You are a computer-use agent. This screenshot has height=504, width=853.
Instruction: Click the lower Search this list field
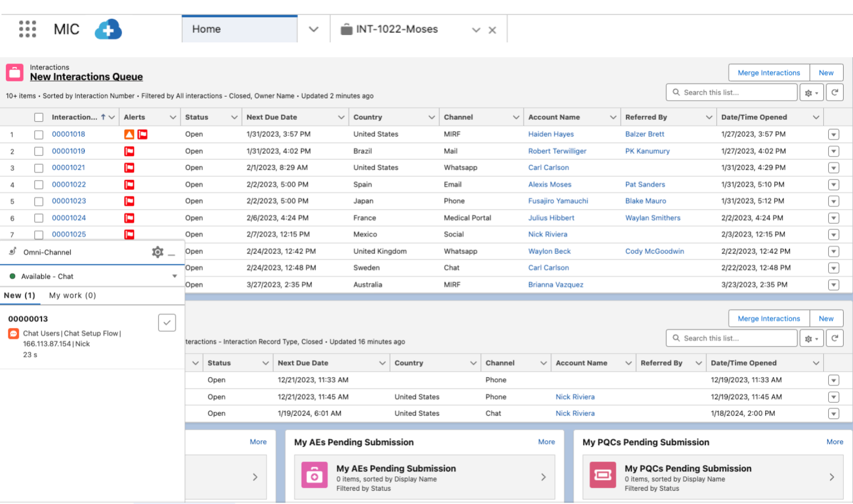click(x=732, y=338)
